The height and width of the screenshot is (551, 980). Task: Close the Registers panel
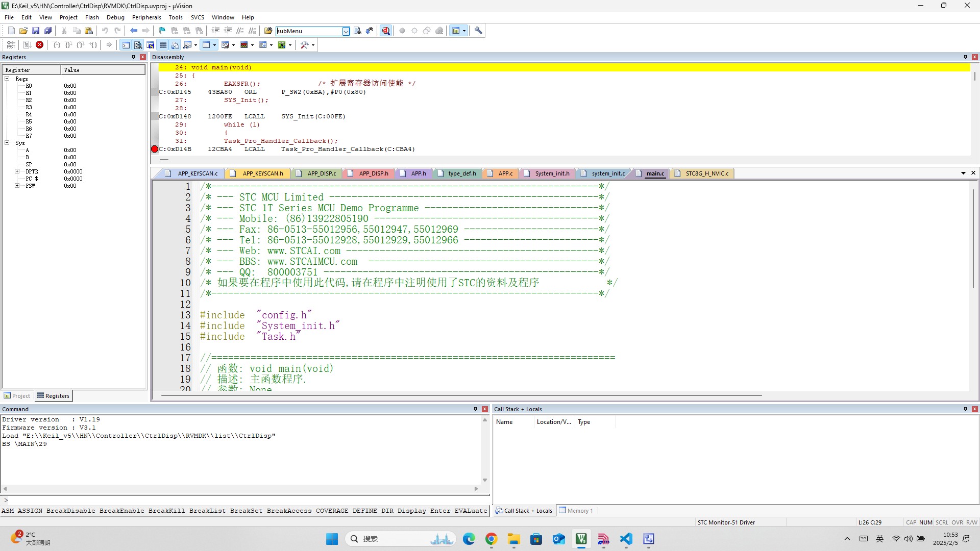(x=143, y=57)
